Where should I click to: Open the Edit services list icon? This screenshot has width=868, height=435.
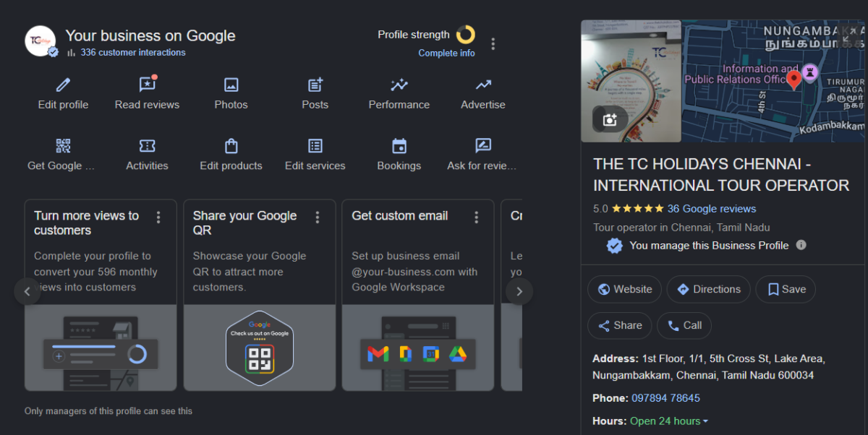point(315,146)
